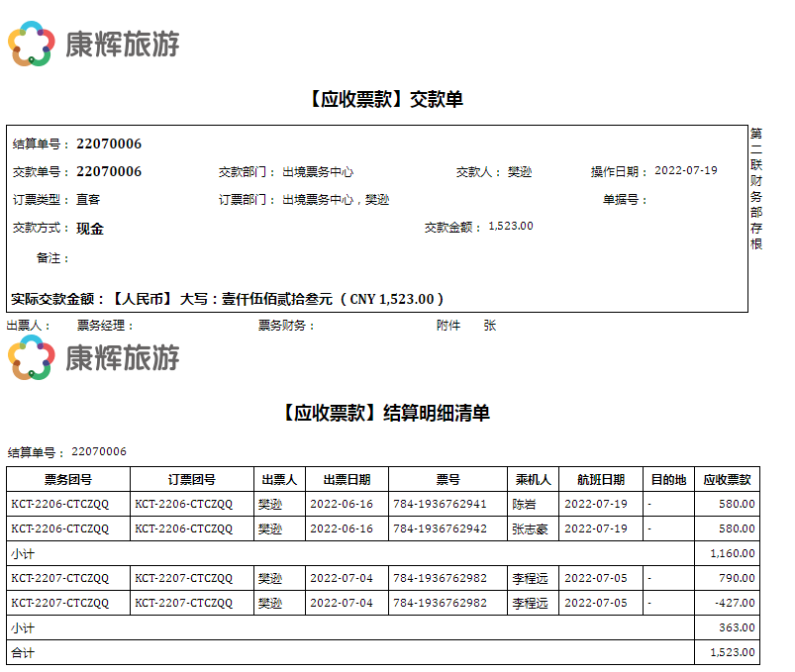Click the subtotal amount 1,160.00
Image resolution: width=795 pixels, height=672 pixels.
tap(734, 553)
